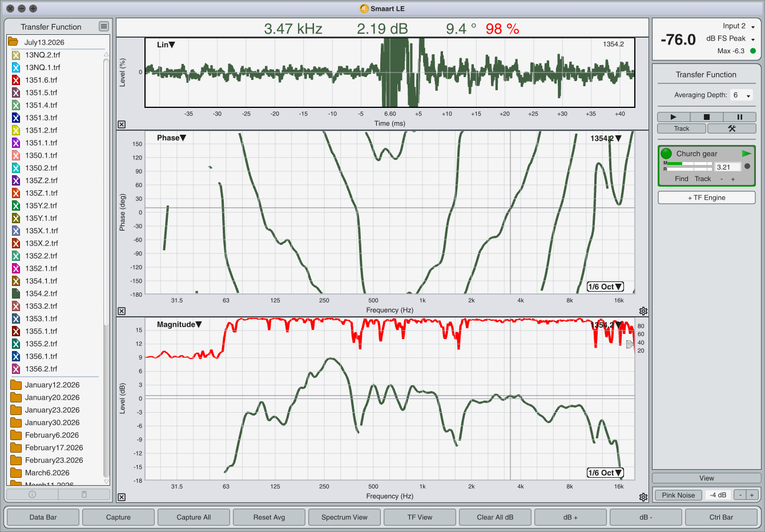Pause the transfer function measurement
765x532 pixels.
point(739,117)
